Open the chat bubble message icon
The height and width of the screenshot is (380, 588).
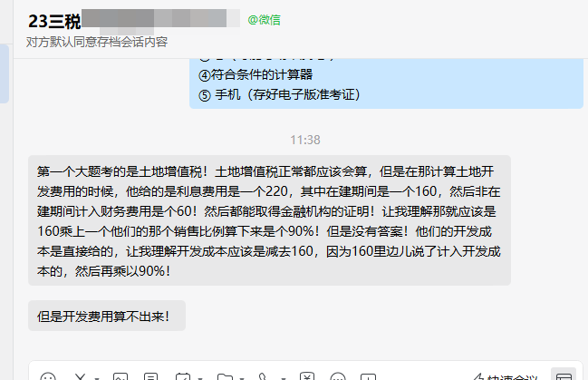coord(338,377)
